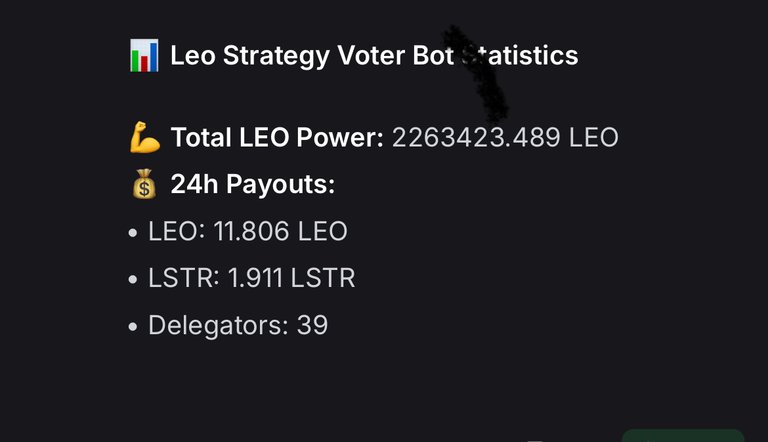The width and height of the screenshot is (768, 442).
Task: Click the flexed biceps emoji icon
Action: point(144,137)
